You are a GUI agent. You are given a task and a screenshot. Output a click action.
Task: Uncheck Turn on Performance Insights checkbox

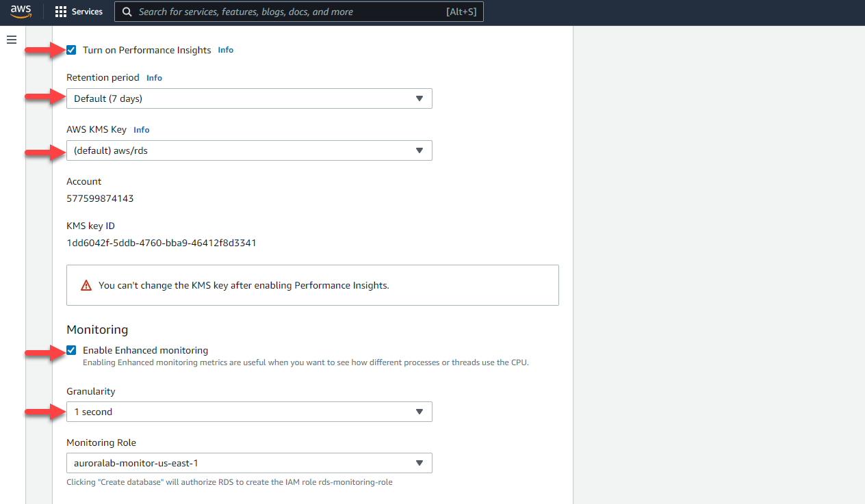coord(72,50)
